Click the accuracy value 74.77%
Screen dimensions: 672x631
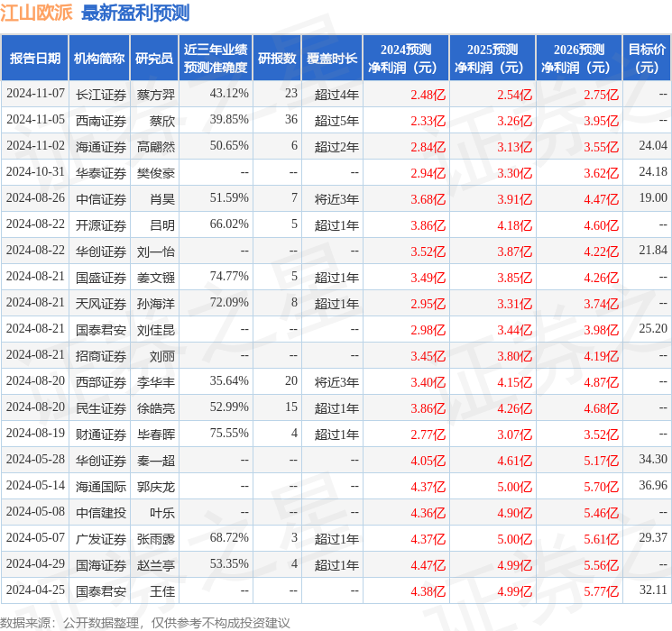(x=229, y=277)
